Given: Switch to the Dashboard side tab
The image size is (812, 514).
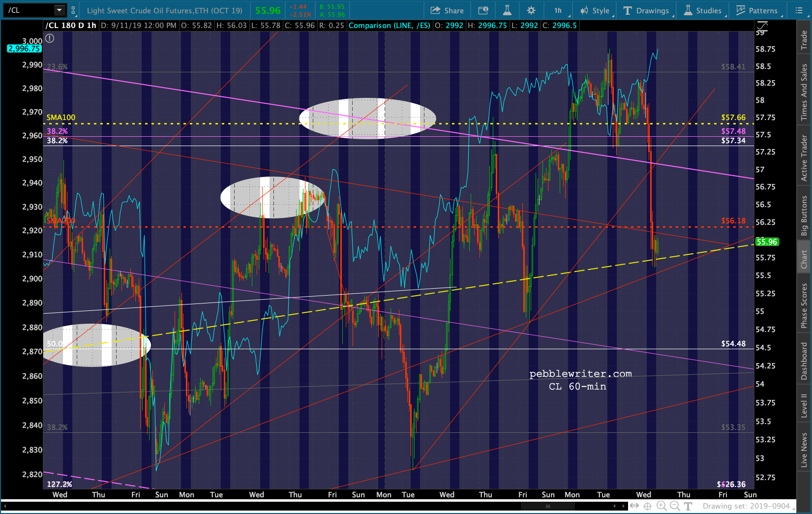Looking at the screenshot, I should 804,361.
